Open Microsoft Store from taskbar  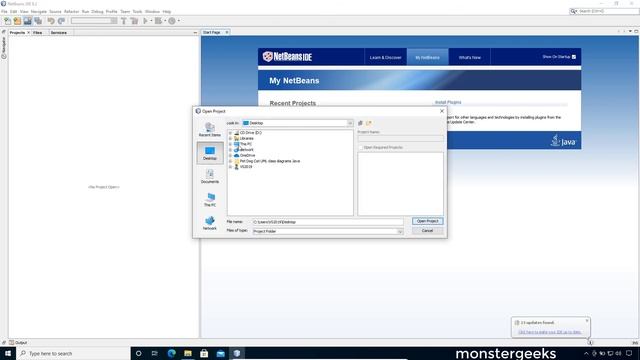coord(204,353)
